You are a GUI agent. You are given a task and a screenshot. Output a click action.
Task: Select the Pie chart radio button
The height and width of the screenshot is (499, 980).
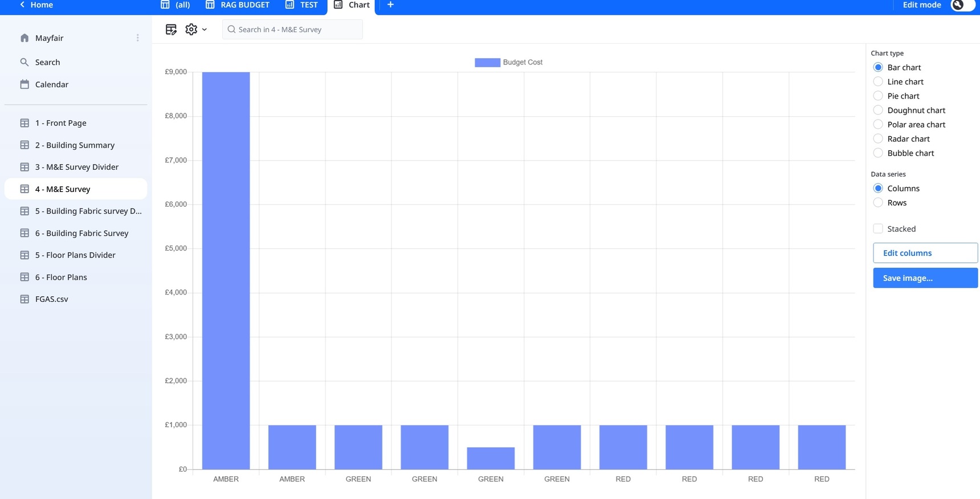pyautogui.click(x=878, y=96)
